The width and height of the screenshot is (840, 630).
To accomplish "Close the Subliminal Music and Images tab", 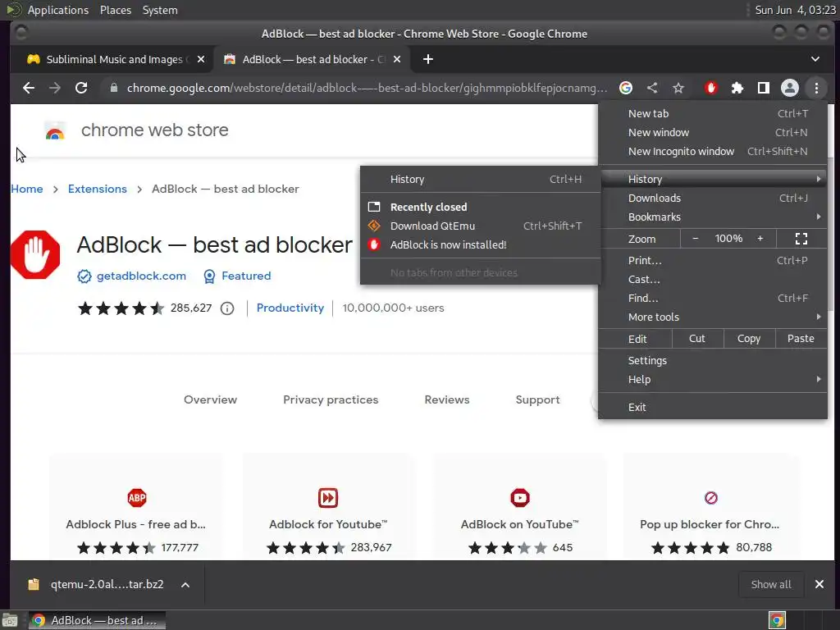I will click(201, 59).
